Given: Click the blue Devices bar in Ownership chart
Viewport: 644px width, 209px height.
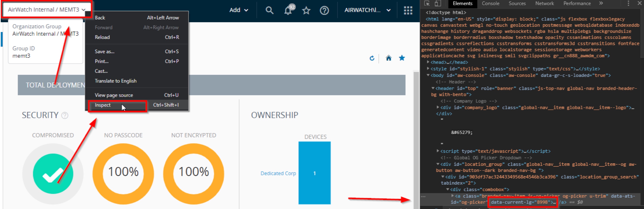Looking at the screenshot, I should pos(314,173).
